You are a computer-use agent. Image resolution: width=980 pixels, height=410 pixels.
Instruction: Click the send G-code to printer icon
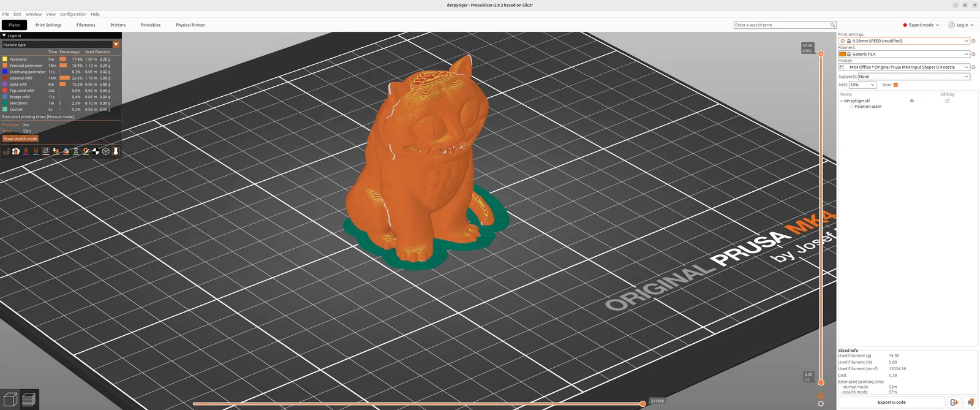pos(954,403)
